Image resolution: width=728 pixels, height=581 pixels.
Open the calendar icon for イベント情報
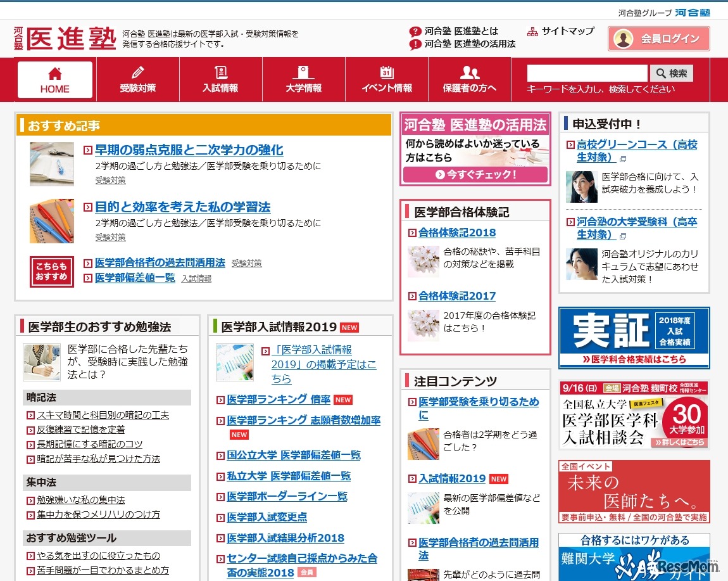pyautogui.click(x=387, y=71)
